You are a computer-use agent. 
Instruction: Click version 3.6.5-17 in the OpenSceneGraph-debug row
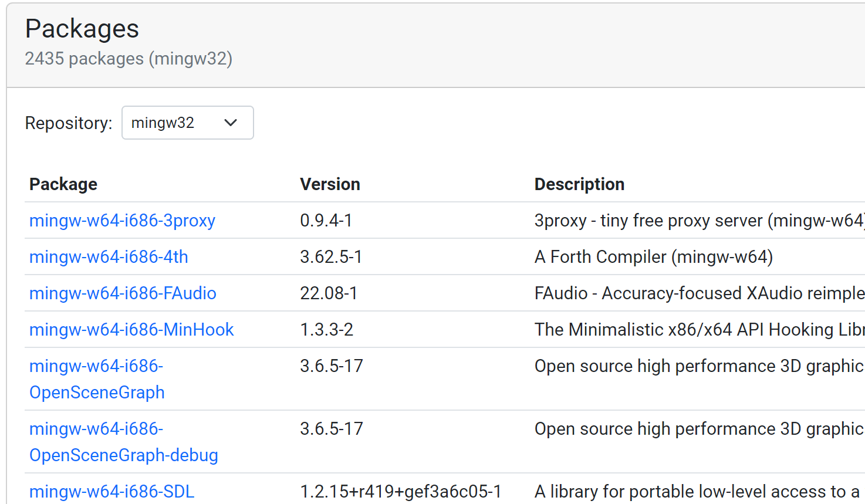(332, 429)
